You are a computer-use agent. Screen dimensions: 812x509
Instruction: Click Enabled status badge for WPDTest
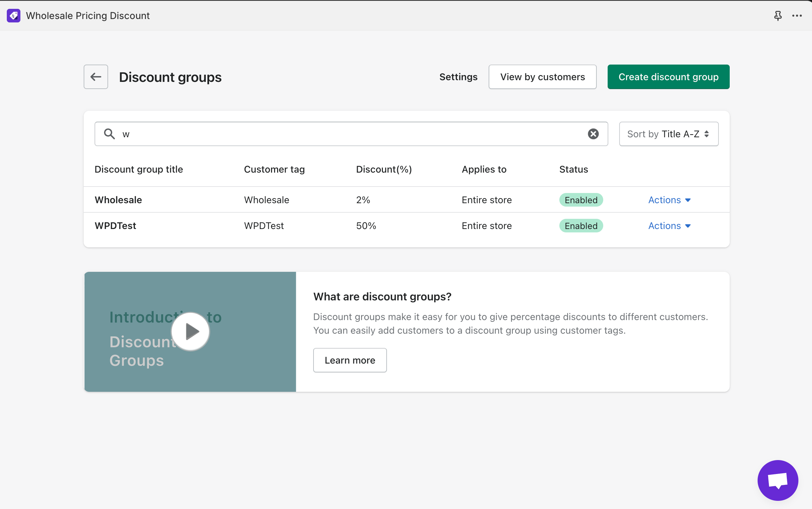pos(581,226)
